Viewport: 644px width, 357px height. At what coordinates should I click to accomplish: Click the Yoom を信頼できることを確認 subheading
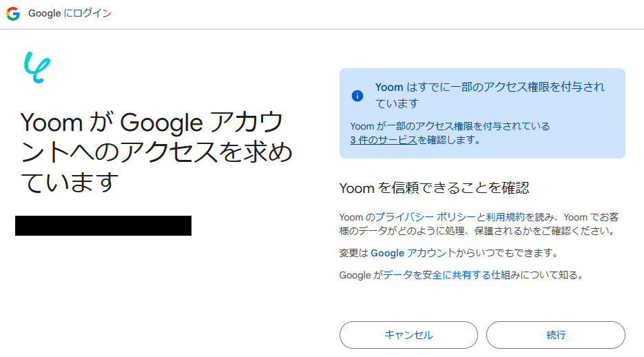[x=434, y=188]
